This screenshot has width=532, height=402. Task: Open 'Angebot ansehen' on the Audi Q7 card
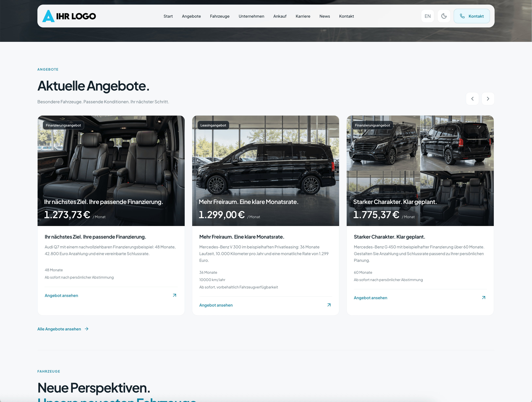tap(61, 295)
